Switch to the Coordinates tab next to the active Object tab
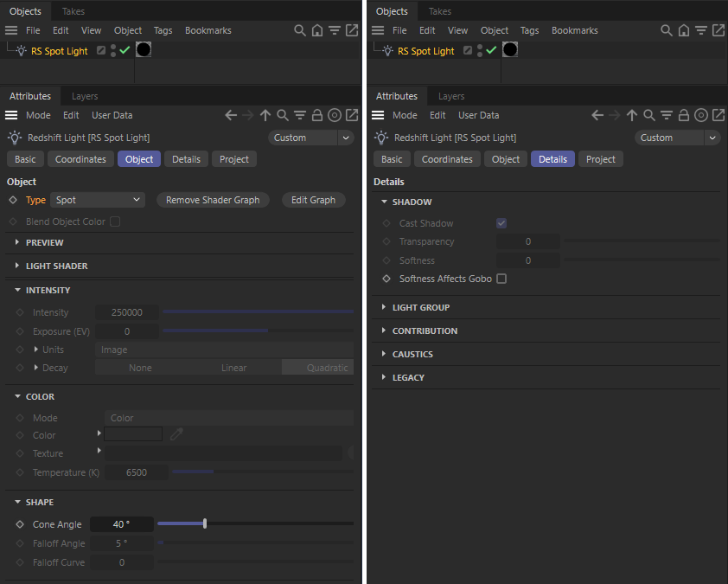Image resolution: width=728 pixels, height=584 pixels. point(80,159)
